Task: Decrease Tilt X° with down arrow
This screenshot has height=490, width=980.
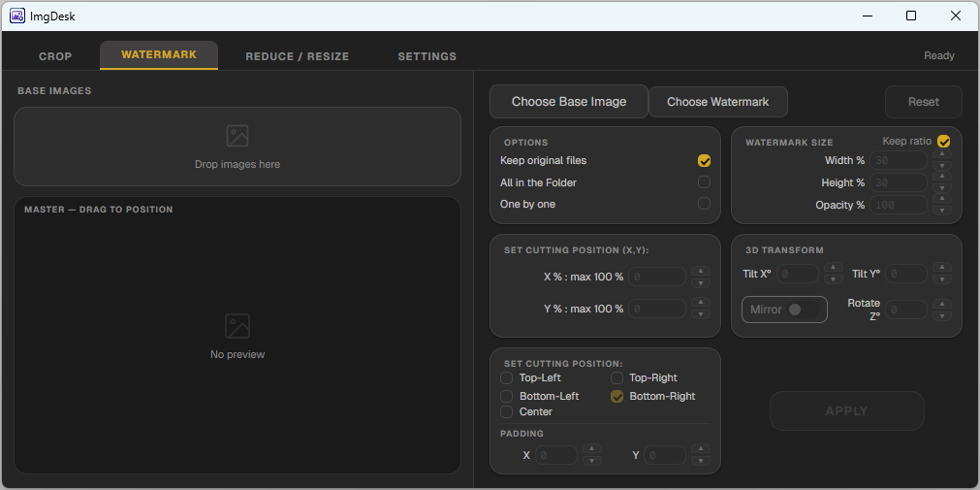Action: (x=834, y=279)
